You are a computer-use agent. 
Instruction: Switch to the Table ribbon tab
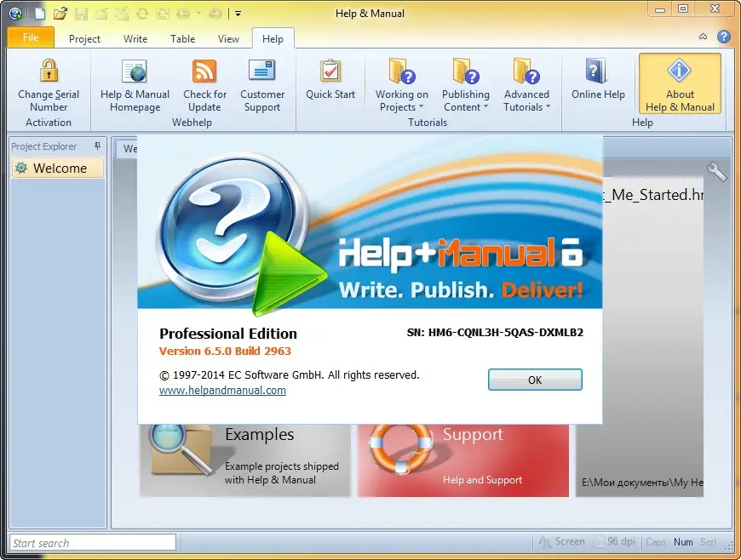182,38
